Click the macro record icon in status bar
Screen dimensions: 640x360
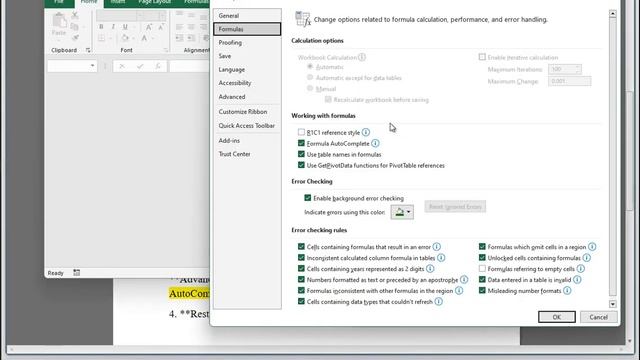(76, 273)
